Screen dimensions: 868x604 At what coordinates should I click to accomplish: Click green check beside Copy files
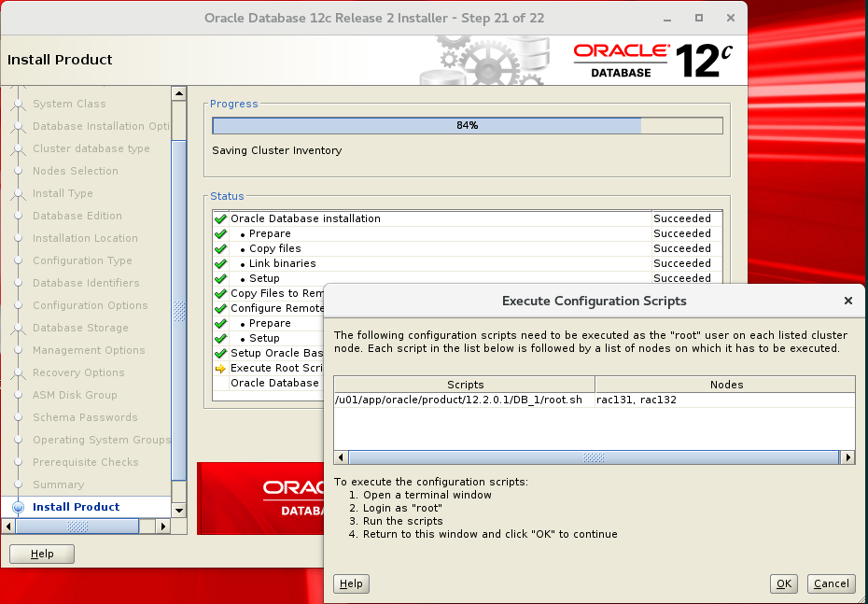coord(220,248)
